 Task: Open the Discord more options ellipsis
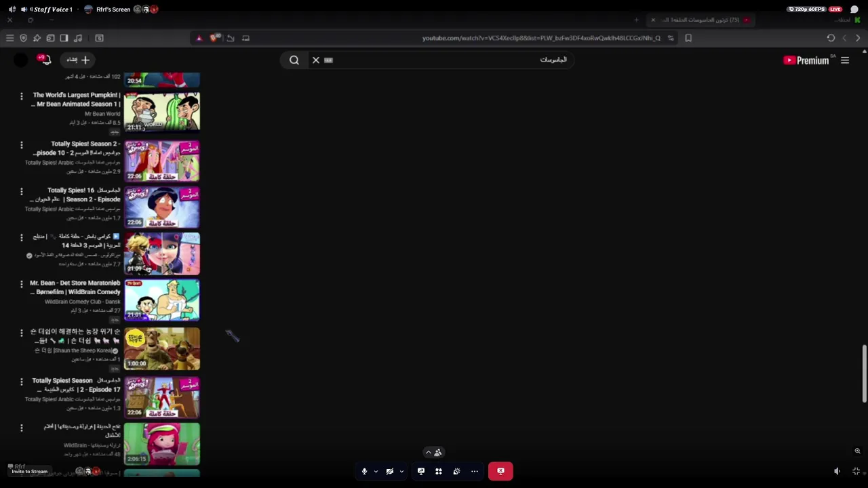[x=475, y=471]
